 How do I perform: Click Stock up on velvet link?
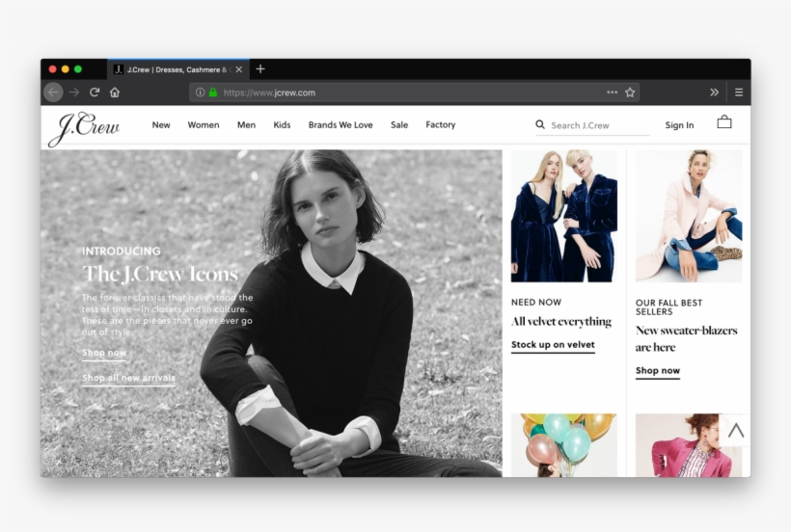(553, 345)
